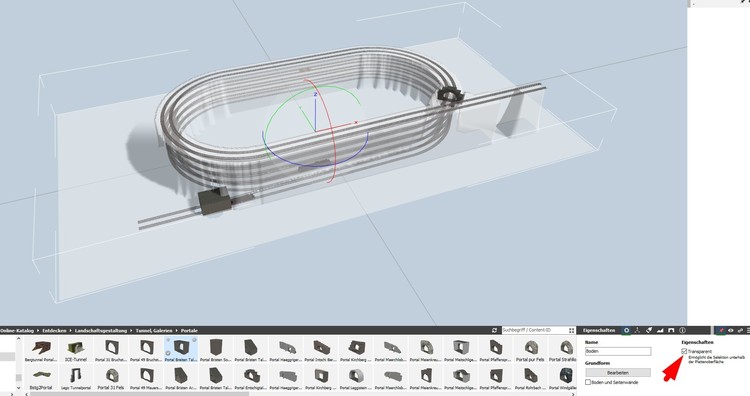The height and width of the screenshot is (396, 750).
Task: Select the Portal pur Fels thumbnail
Action: [530, 350]
